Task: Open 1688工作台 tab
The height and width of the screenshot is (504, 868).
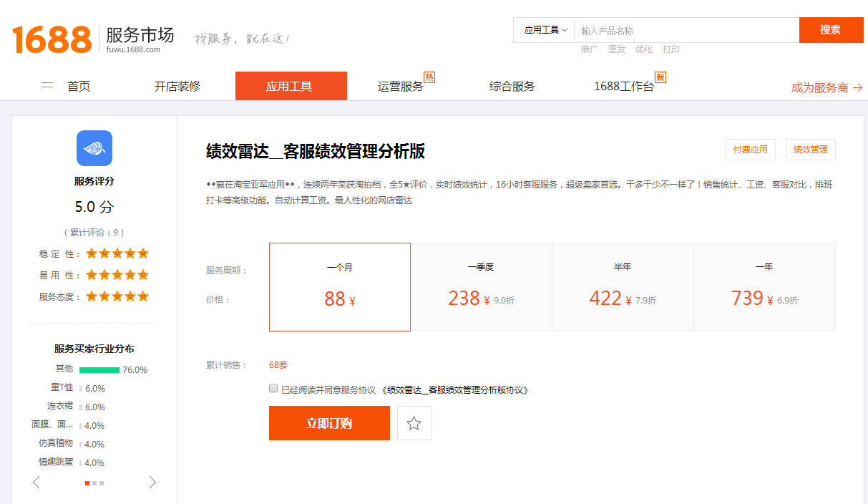Action: (x=624, y=87)
